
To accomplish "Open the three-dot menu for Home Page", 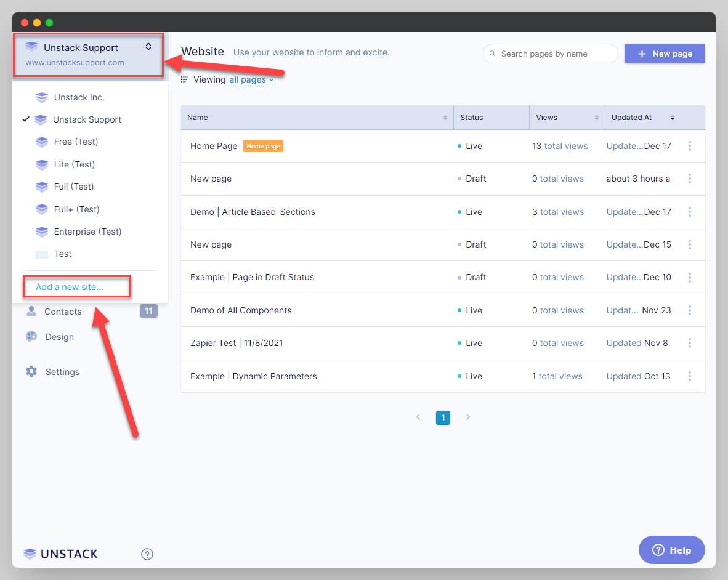I will click(x=689, y=146).
